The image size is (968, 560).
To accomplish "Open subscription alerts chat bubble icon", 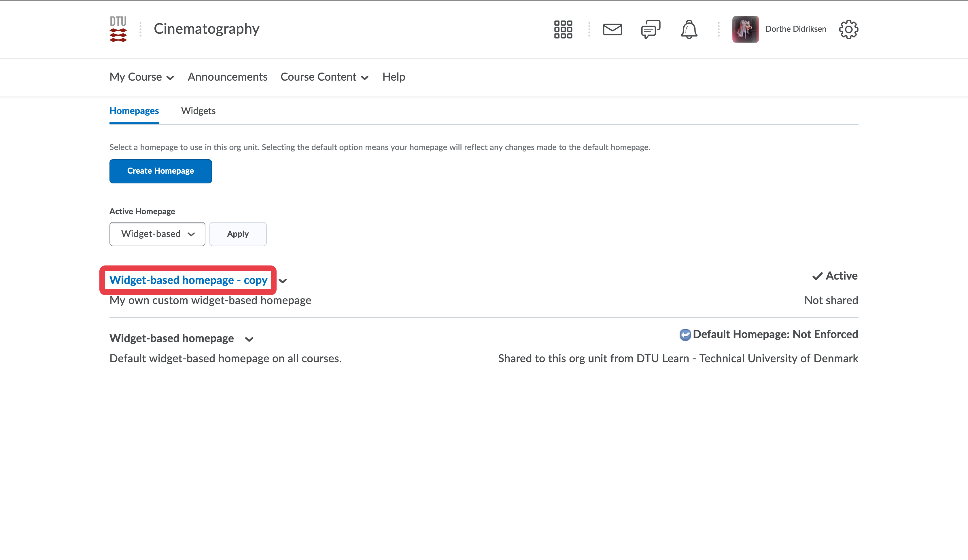I will tap(650, 29).
